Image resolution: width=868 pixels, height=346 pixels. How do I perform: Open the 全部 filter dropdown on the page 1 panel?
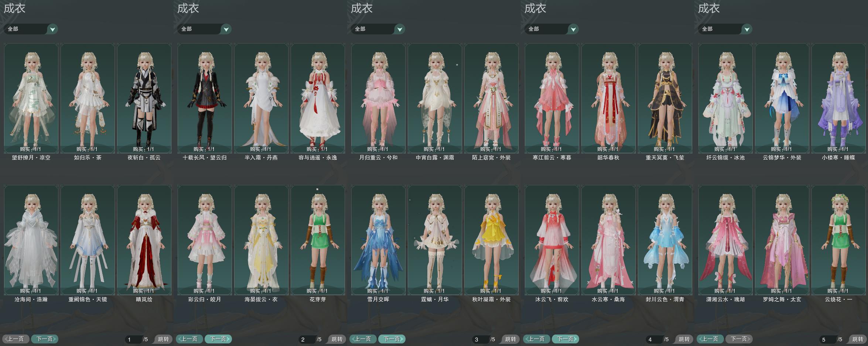point(31,29)
